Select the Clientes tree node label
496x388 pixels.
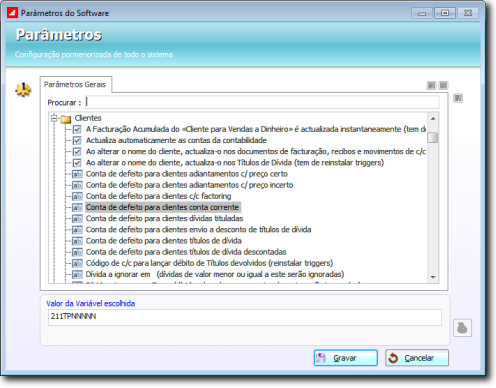click(x=88, y=118)
